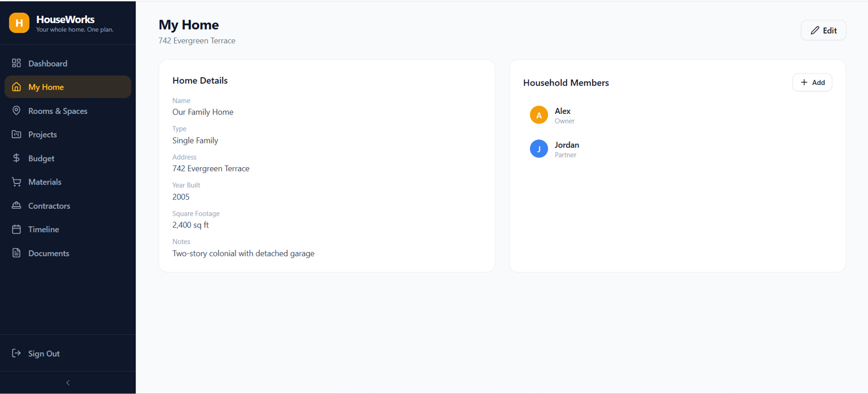Click the Sign Out arrow icon

pos(16,353)
